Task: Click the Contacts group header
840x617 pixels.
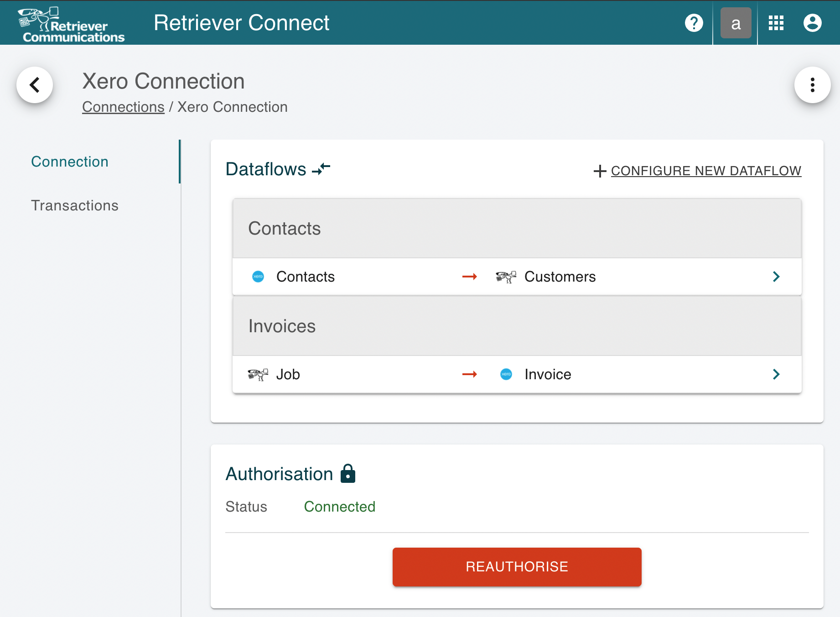Action: (517, 228)
